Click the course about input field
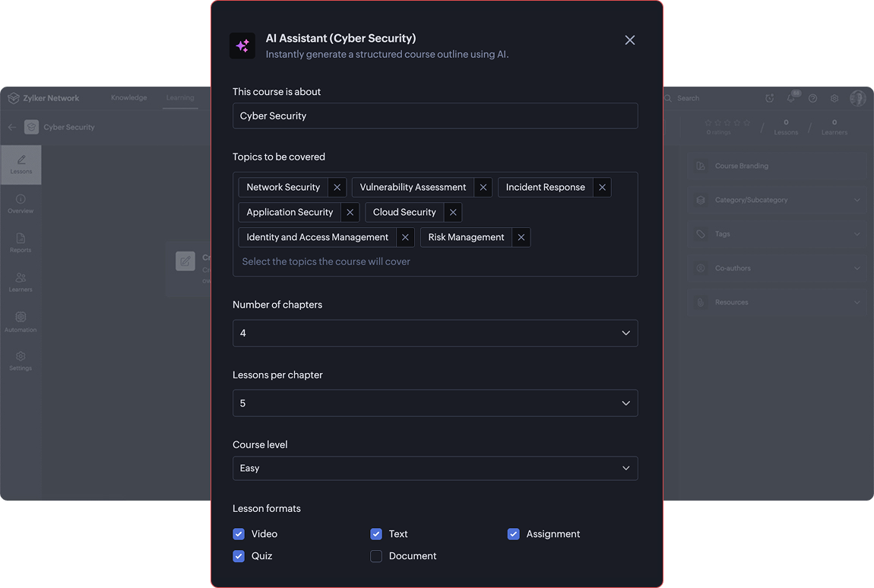Screen dimensions: 874x588 pyautogui.click(x=435, y=115)
